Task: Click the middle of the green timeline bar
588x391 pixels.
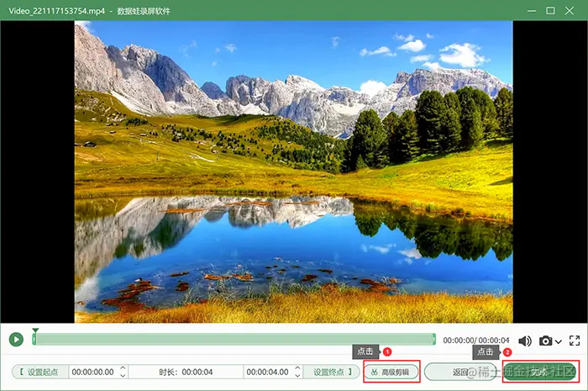Action: click(234, 339)
